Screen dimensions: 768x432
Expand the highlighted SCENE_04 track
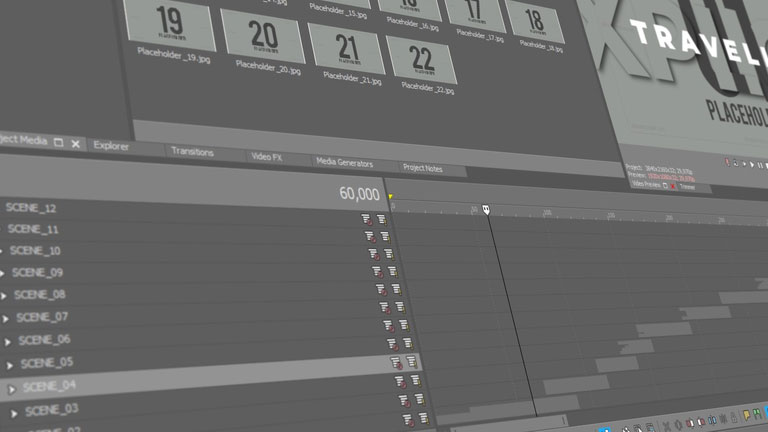point(12,389)
